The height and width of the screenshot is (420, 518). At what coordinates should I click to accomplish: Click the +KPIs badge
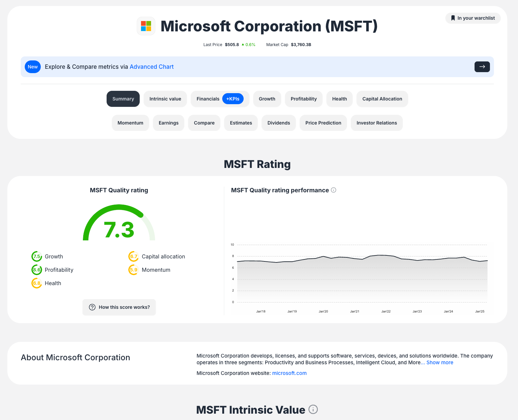pyautogui.click(x=233, y=99)
